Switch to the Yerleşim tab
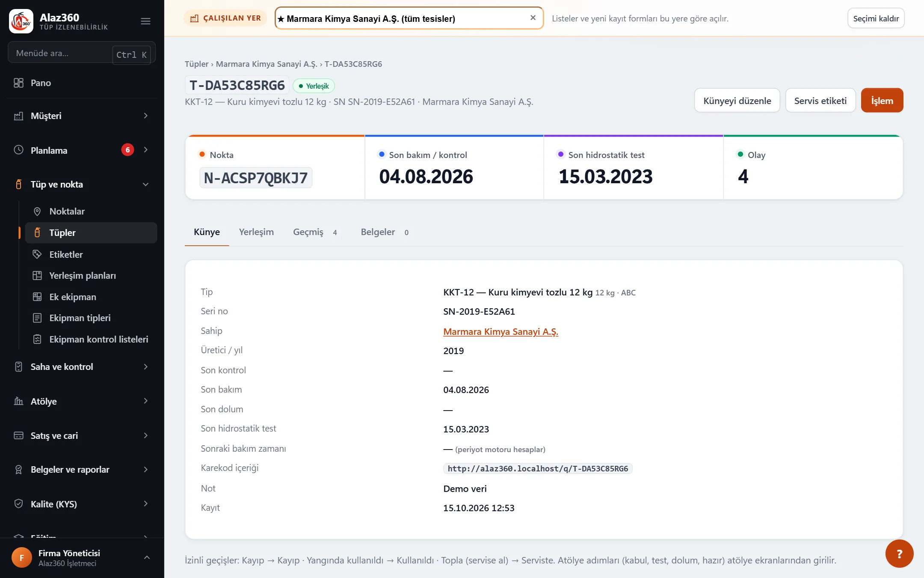This screenshot has height=578, width=924. tap(256, 232)
